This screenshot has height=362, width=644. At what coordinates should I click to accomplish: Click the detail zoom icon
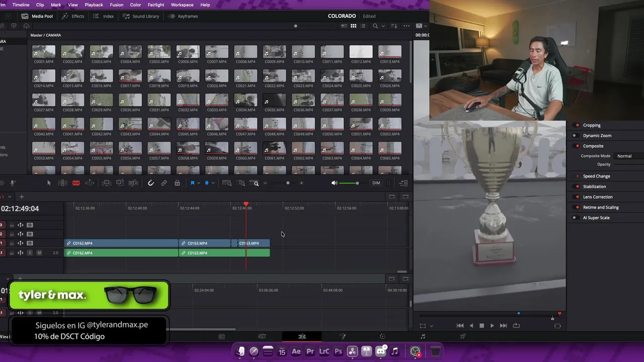(242, 183)
